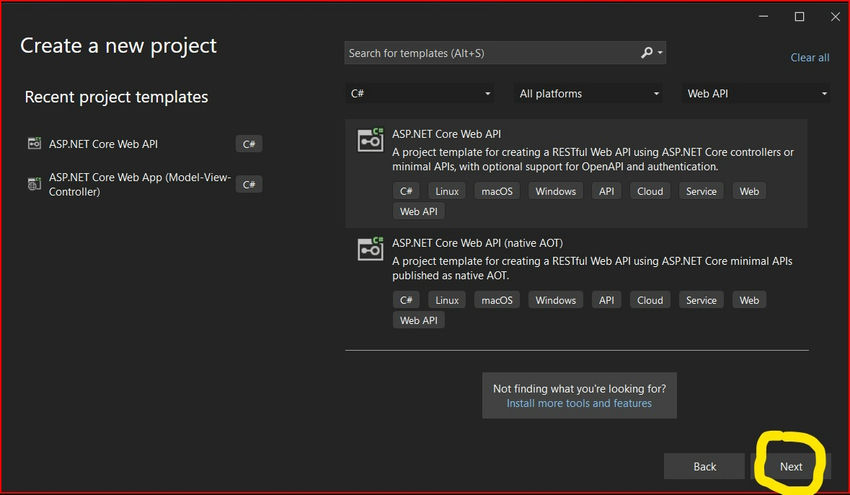Go to next step with Next button
The image size is (850, 495).
tap(791, 466)
